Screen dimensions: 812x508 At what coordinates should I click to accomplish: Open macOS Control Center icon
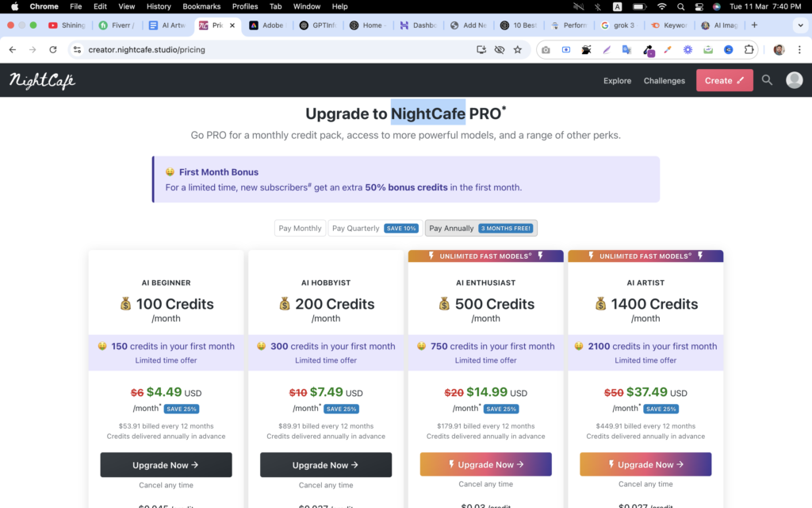pyautogui.click(x=699, y=6)
